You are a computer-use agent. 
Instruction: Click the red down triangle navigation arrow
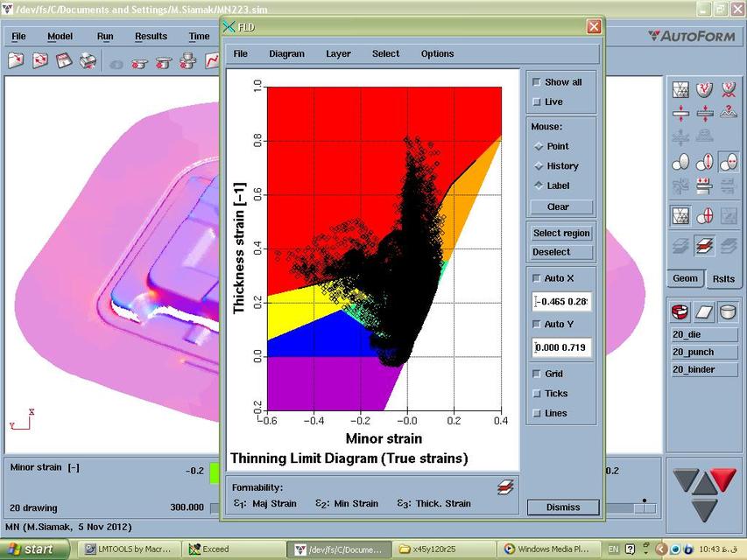723,479
